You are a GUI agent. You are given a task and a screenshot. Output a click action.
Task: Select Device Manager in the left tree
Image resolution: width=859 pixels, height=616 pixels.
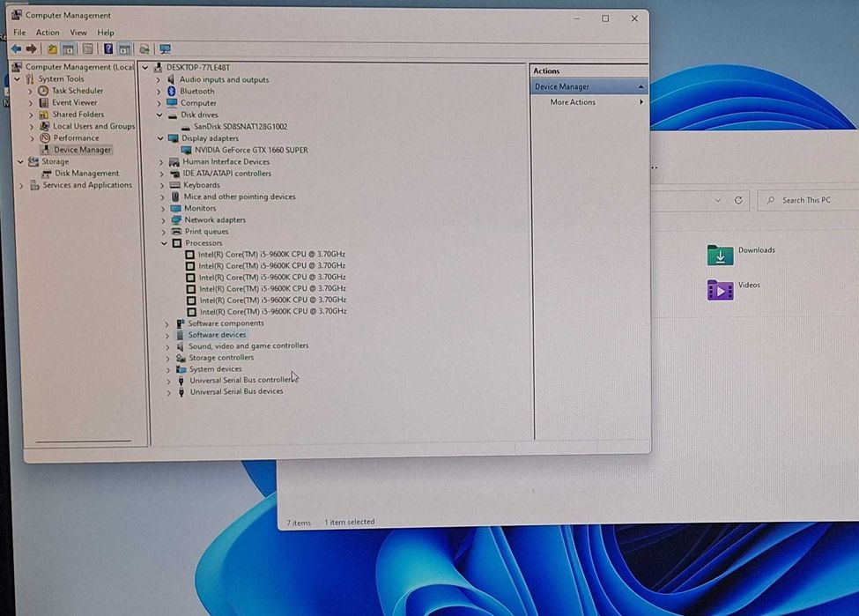click(82, 149)
